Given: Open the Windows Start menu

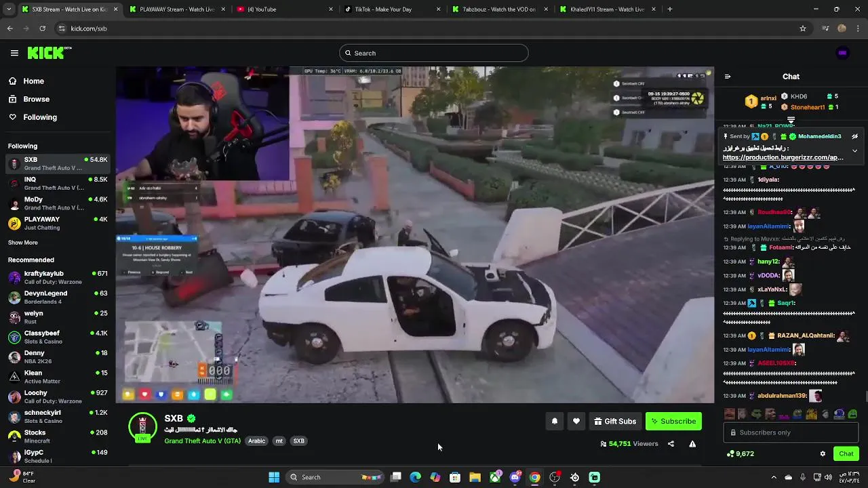Looking at the screenshot, I should point(274,477).
